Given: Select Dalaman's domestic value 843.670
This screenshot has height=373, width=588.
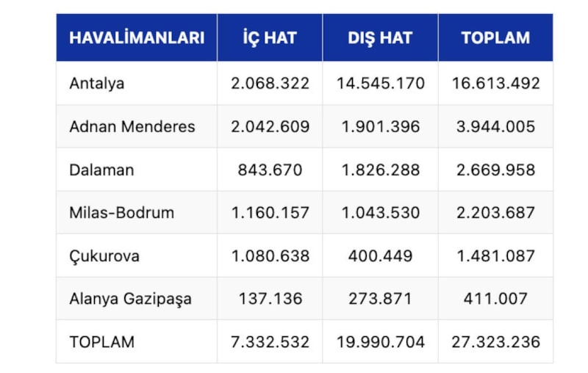Looking at the screenshot, I should coord(270,170).
